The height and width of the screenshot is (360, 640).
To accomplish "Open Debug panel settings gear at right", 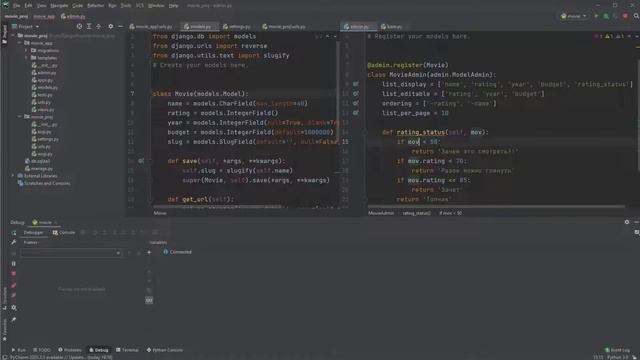I will (x=627, y=222).
